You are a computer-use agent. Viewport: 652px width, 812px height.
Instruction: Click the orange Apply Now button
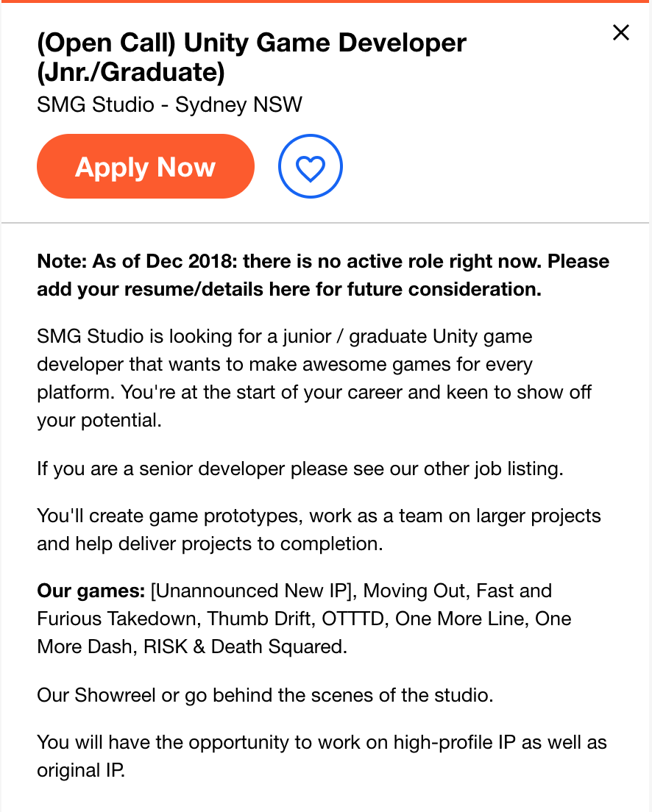tap(146, 166)
